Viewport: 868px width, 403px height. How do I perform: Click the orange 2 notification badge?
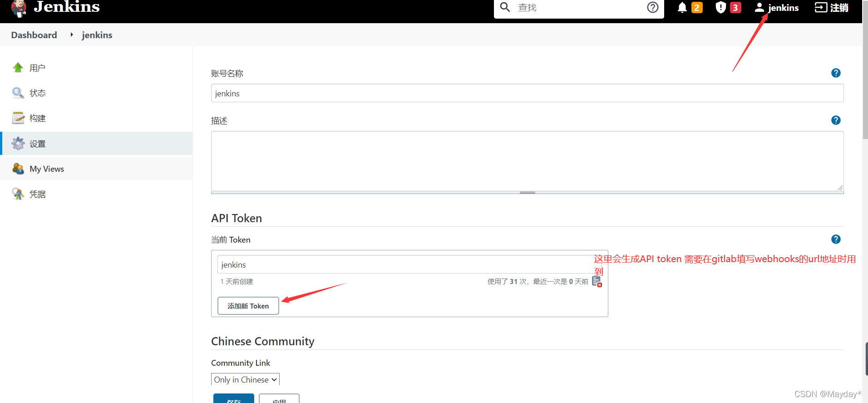(x=697, y=7)
